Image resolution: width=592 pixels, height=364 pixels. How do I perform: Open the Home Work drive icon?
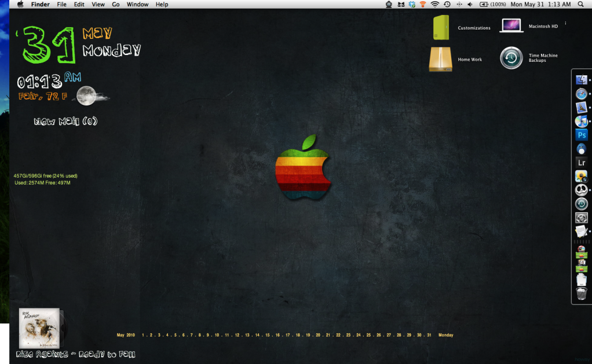coord(441,59)
